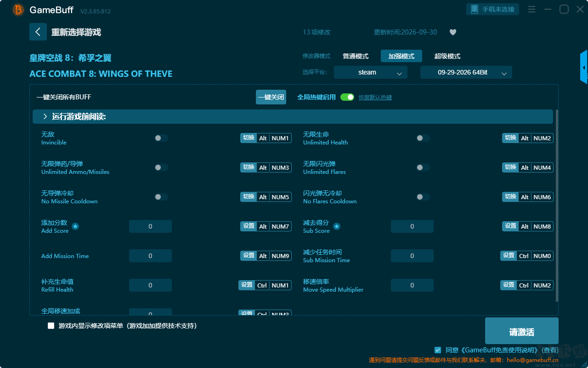Image resolution: width=588 pixels, height=368 pixels.
Task: Open the hamburger menu icon in title bar
Action: (x=531, y=9)
